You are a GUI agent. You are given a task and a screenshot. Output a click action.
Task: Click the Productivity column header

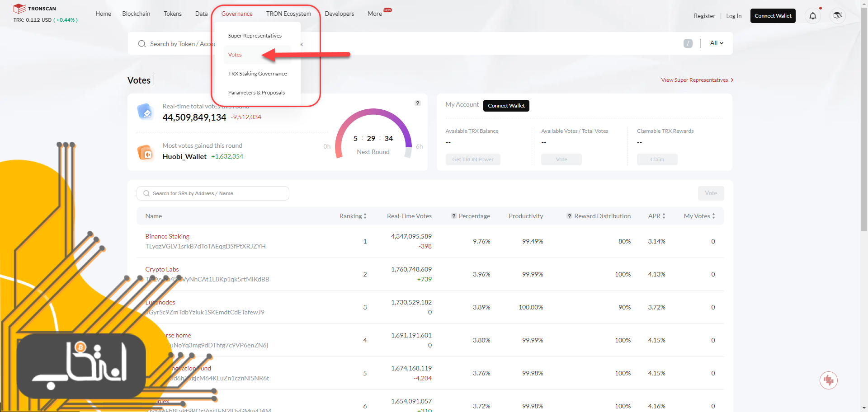click(526, 216)
